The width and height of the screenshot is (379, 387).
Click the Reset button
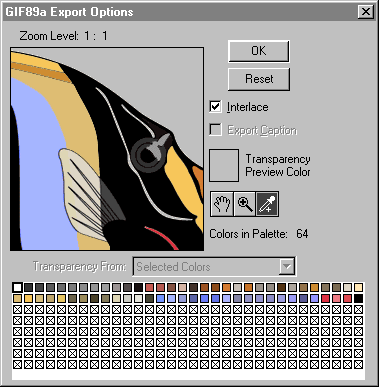tap(259, 79)
